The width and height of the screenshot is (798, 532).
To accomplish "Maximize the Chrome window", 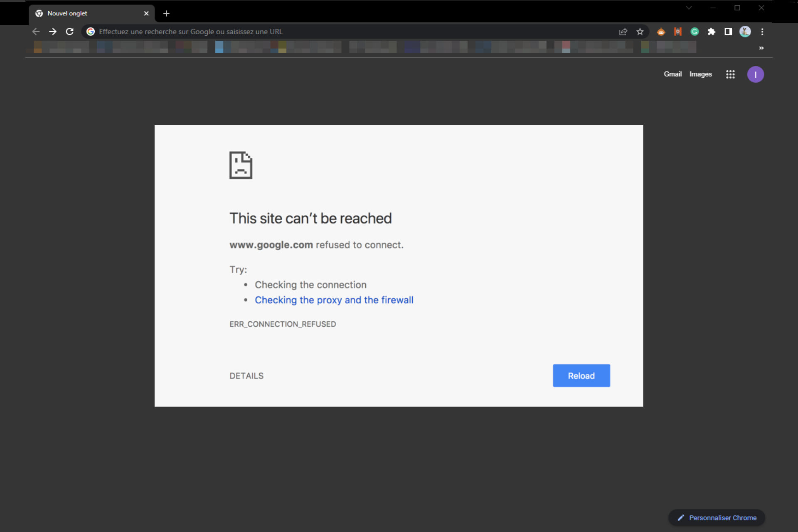I will point(737,8).
